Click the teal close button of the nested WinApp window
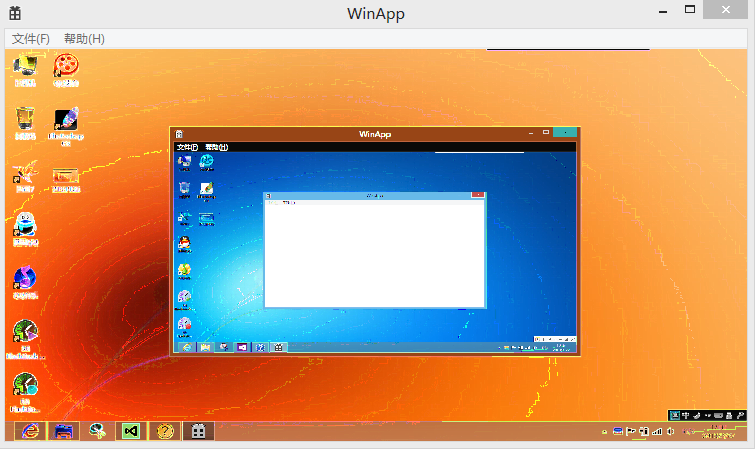The width and height of the screenshot is (755, 449). coord(565,132)
